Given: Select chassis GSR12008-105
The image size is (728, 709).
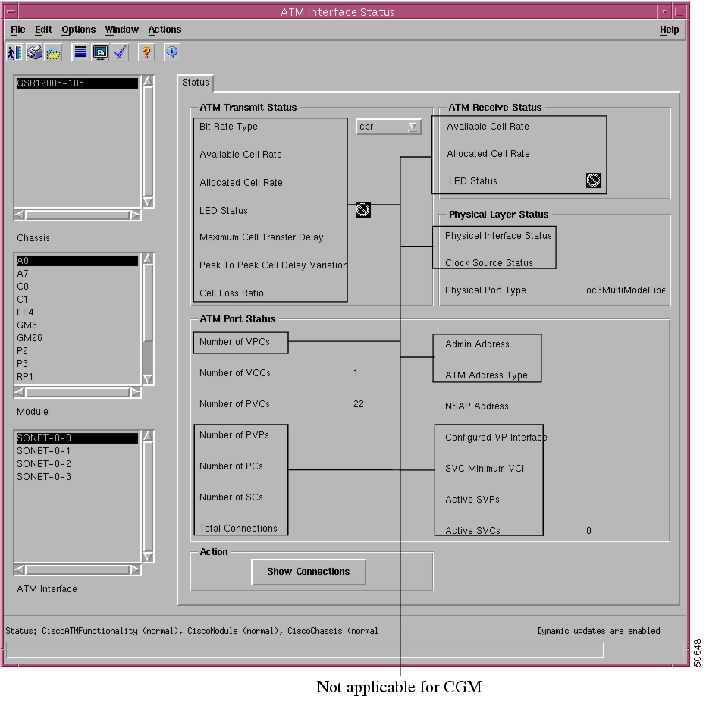Looking at the screenshot, I should point(77,83).
